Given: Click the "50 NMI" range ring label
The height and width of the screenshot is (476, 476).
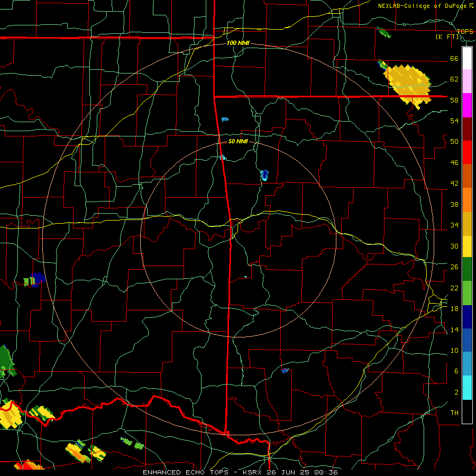Looking at the screenshot, I should [238, 141].
